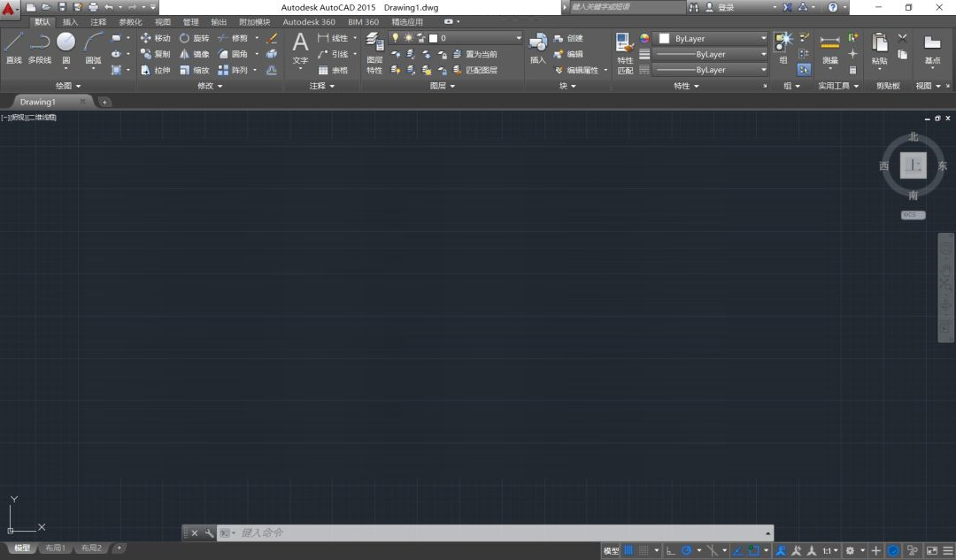Screen dimensions: 956x560
Task: Switch to the 插入 ribbon tab
Action: click(x=70, y=21)
